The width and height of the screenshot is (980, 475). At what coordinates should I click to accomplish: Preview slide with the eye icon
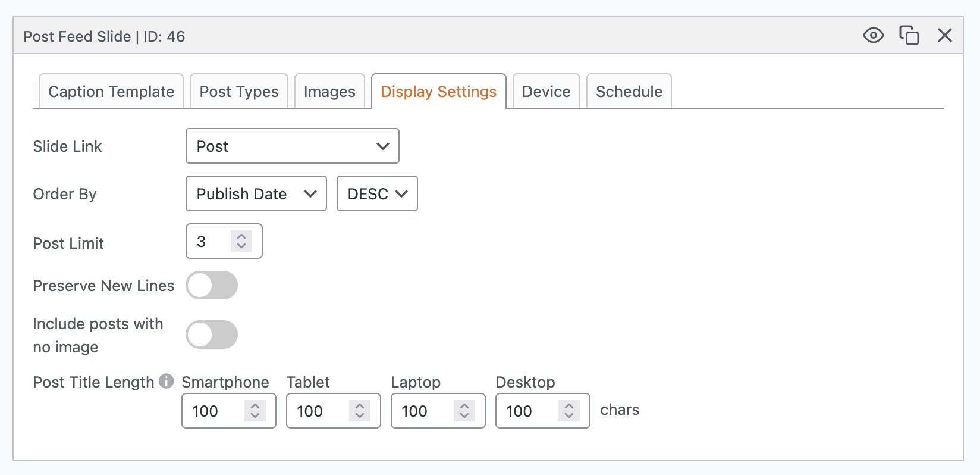tap(873, 36)
